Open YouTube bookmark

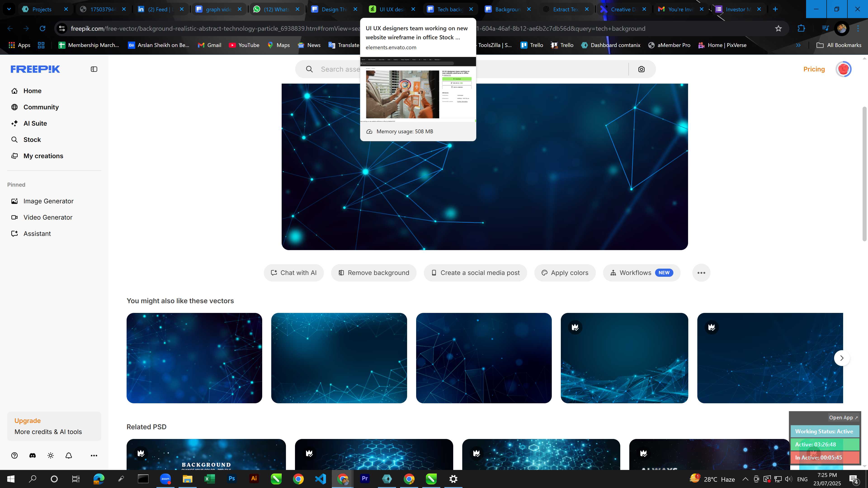244,45
